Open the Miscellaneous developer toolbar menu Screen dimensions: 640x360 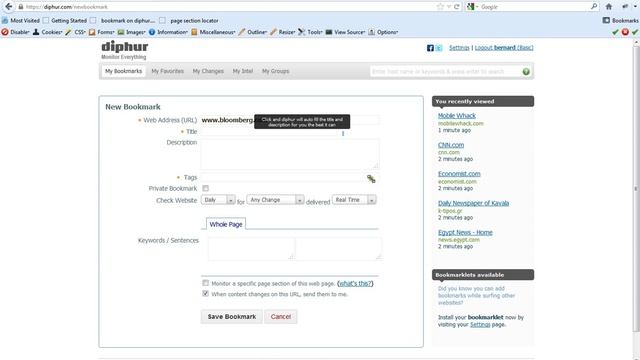click(x=213, y=32)
